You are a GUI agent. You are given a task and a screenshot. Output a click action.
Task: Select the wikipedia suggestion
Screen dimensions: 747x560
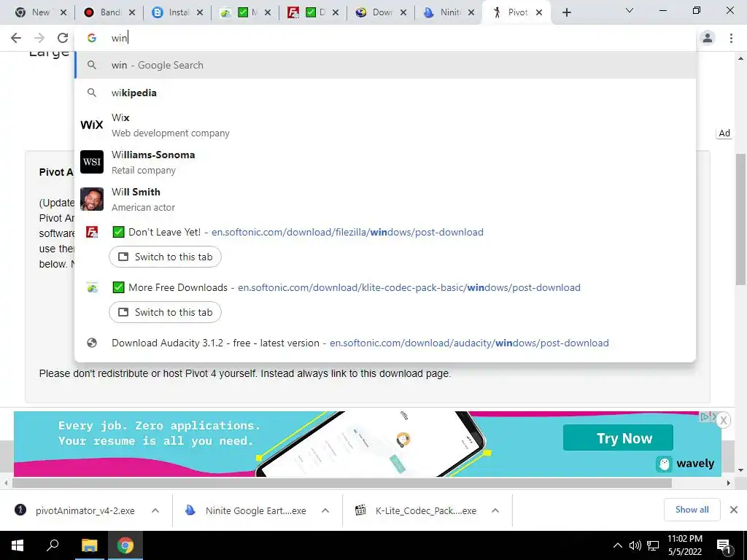coord(385,93)
